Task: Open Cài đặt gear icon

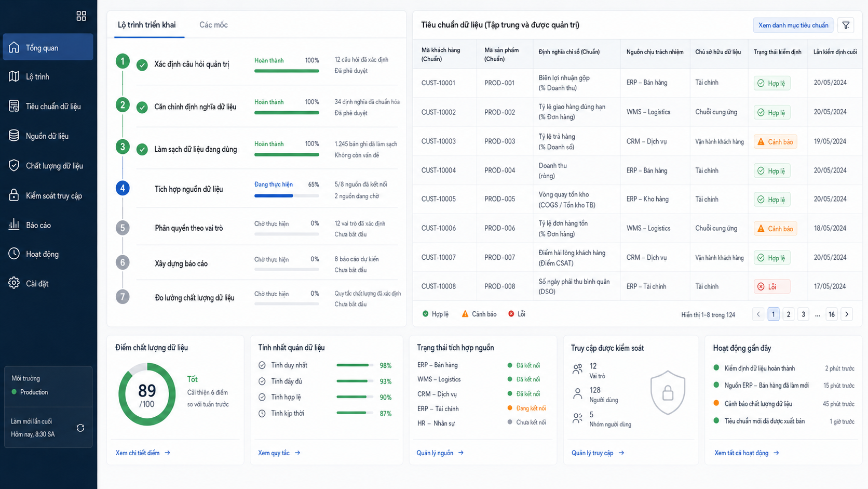Action: point(14,283)
